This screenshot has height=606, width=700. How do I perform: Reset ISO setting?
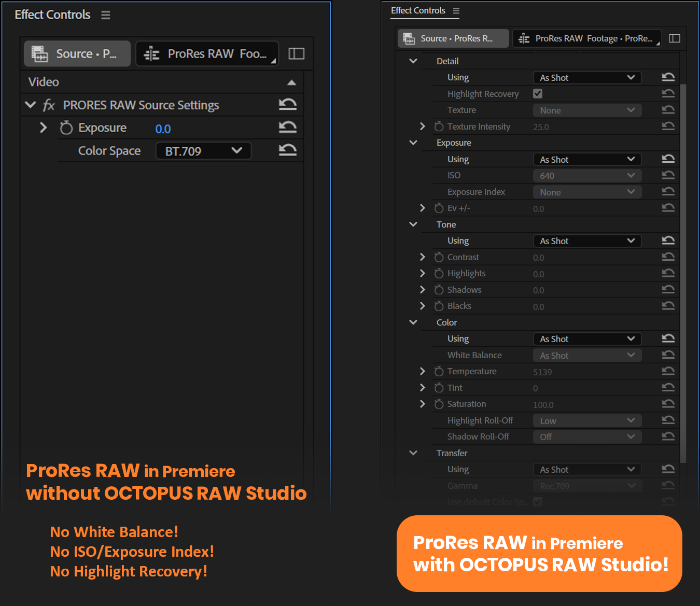pyautogui.click(x=668, y=175)
